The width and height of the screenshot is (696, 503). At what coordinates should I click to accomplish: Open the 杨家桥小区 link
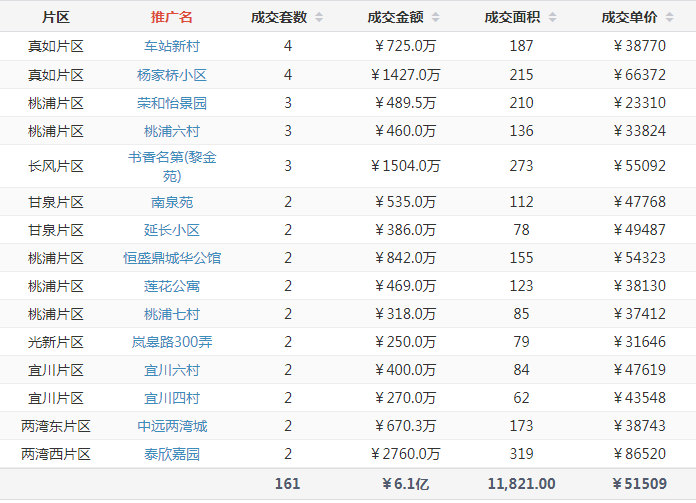[172, 75]
